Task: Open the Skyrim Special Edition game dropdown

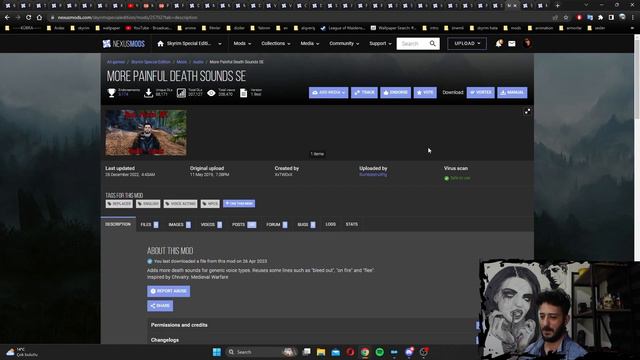Action: 190,44
